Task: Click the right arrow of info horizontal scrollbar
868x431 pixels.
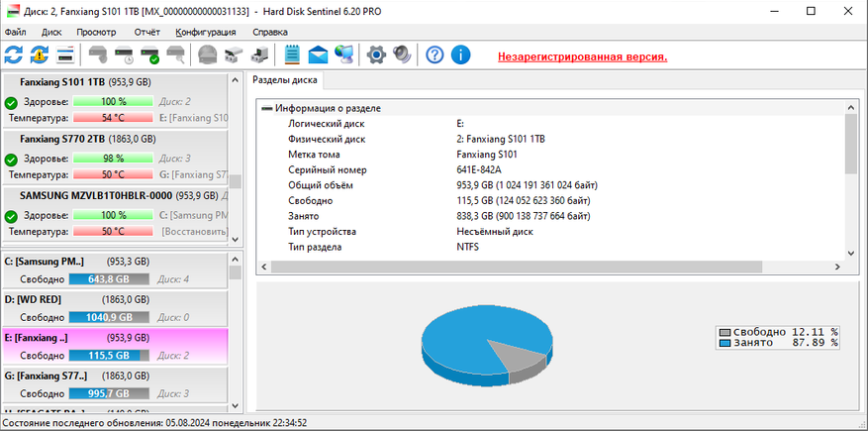Action: (839, 267)
